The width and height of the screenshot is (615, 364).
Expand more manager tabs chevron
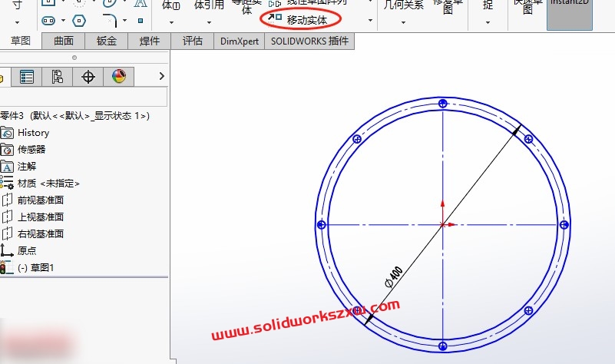coord(161,76)
